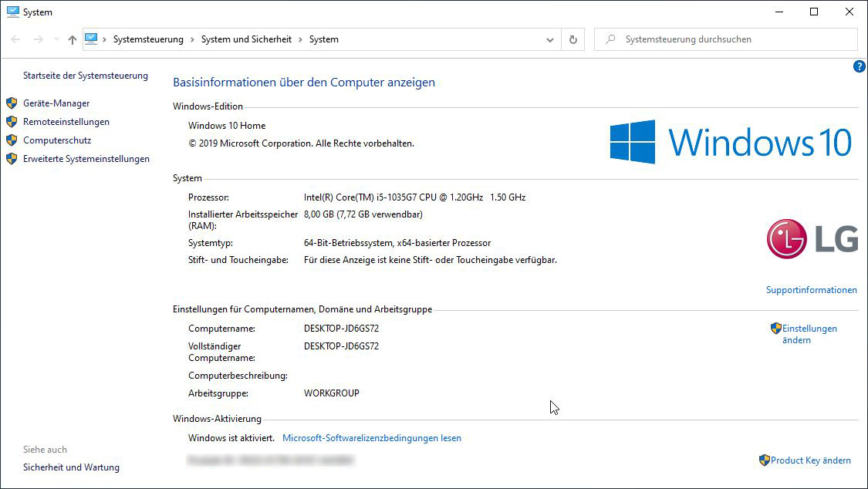
Task: Open Geräte-Manager link
Action: (x=56, y=103)
